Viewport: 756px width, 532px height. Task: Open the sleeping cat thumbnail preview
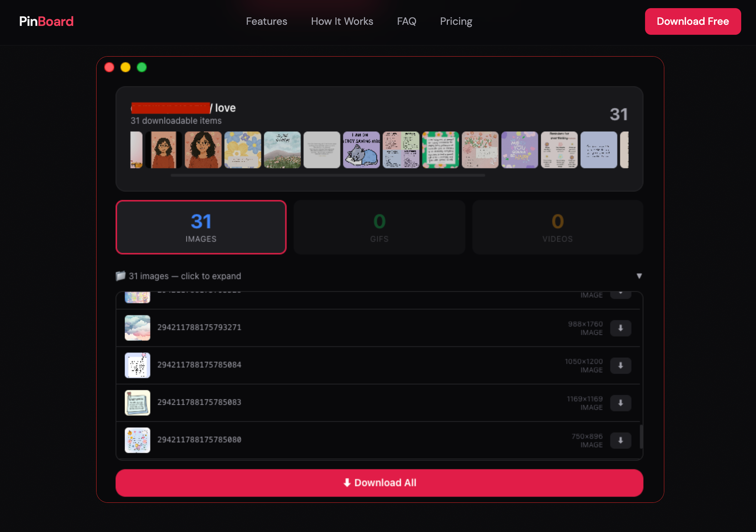(361, 150)
